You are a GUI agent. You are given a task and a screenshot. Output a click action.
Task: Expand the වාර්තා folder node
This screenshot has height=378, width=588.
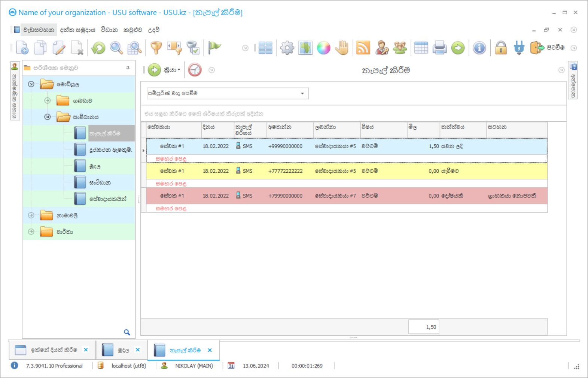click(31, 232)
